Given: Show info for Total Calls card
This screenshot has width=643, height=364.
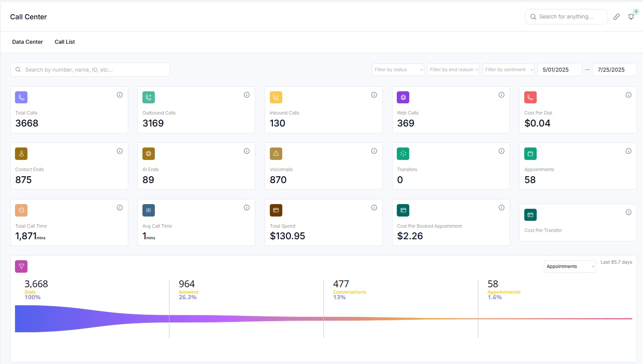Looking at the screenshot, I should point(120,95).
